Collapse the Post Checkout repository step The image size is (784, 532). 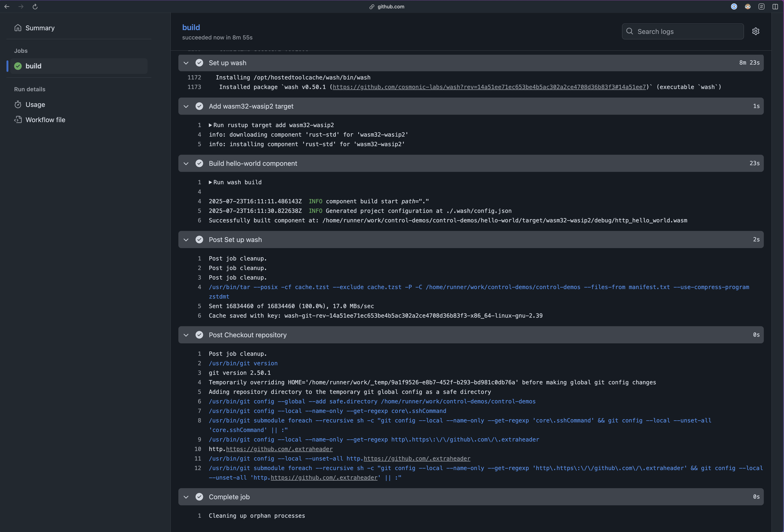(x=186, y=335)
